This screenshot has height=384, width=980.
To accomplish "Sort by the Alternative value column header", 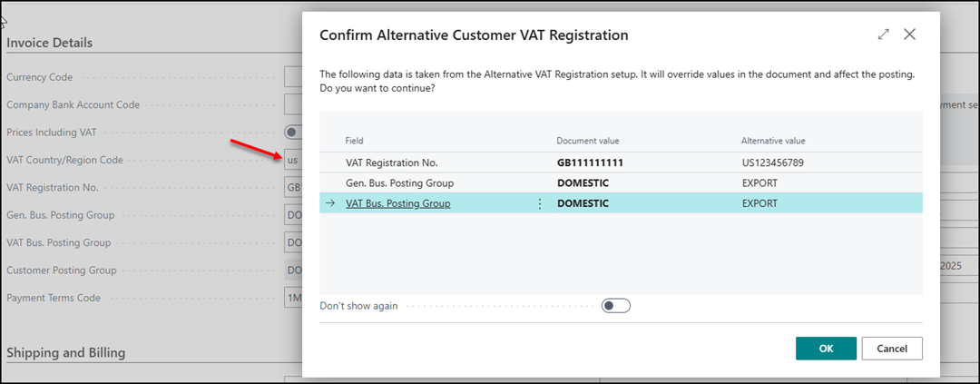I will [773, 141].
